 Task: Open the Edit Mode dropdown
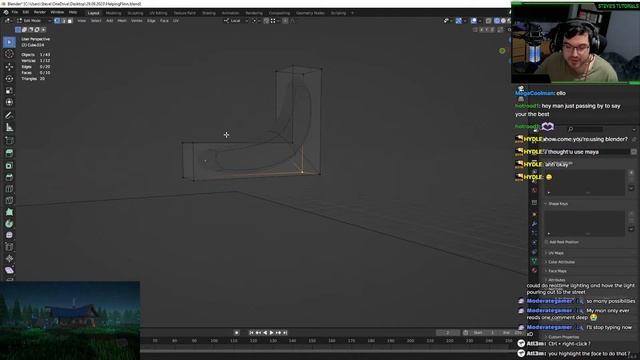34,20
